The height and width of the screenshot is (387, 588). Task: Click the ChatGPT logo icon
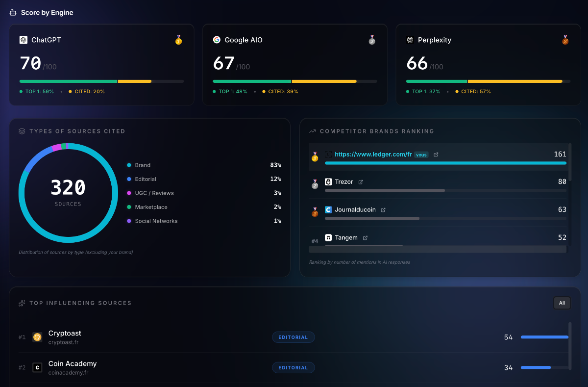coord(24,40)
